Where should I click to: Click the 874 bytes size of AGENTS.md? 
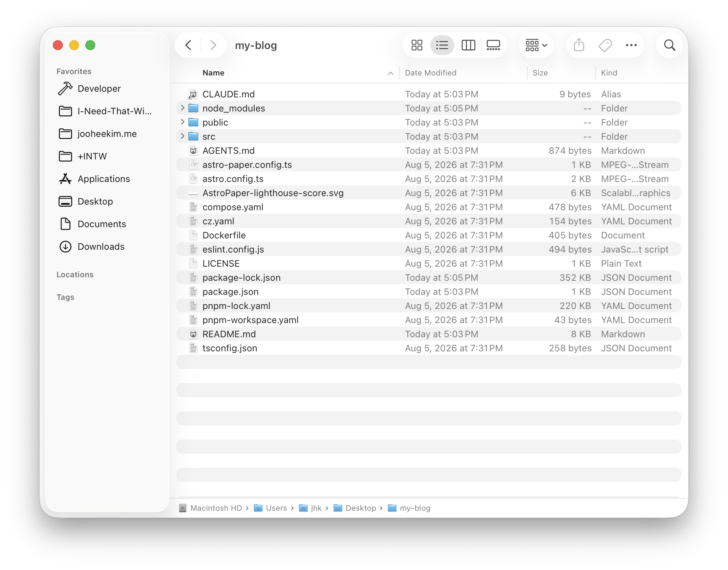[x=570, y=151]
